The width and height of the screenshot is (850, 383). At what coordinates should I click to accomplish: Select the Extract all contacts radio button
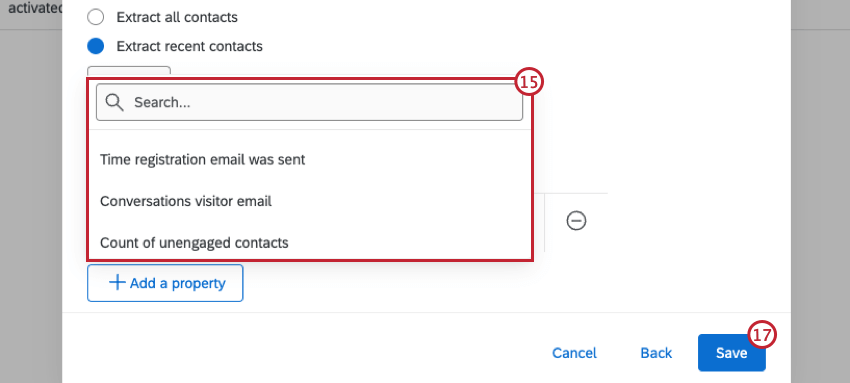click(95, 17)
